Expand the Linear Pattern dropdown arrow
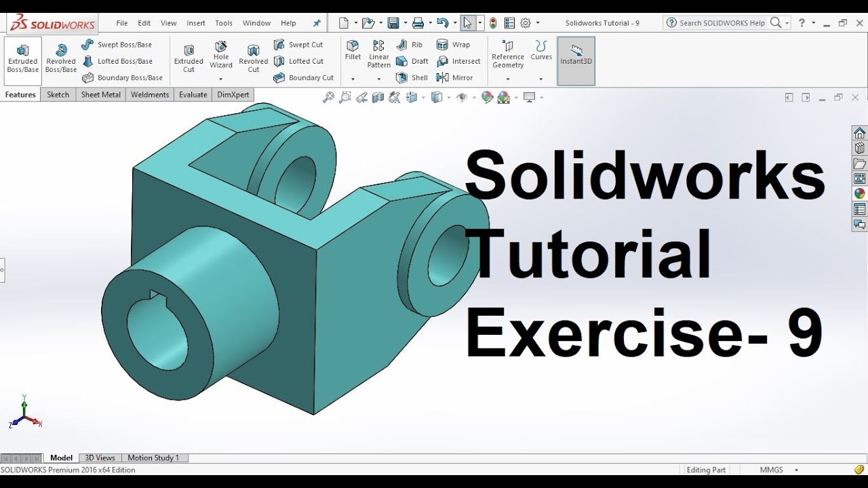The height and width of the screenshot is (488, 868). [379, 79]
